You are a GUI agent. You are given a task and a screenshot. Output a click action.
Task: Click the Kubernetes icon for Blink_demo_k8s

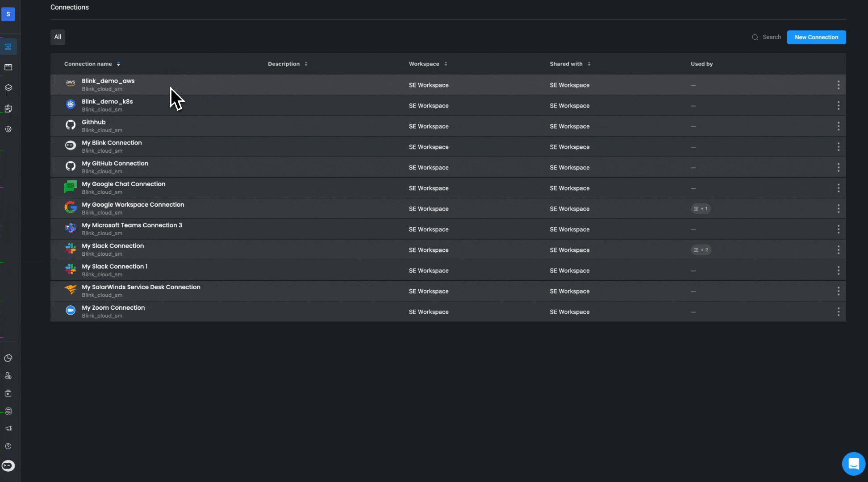click(71, 104)
